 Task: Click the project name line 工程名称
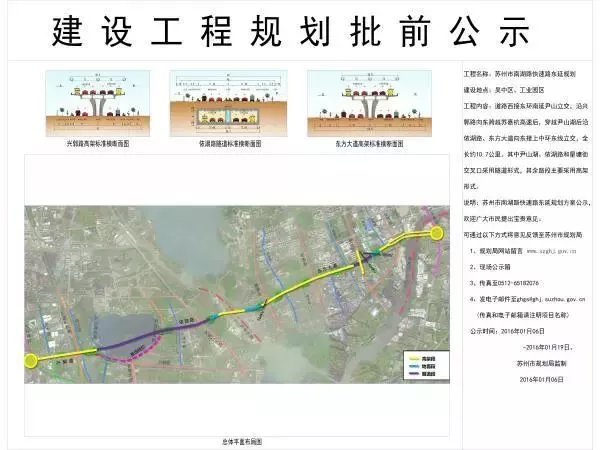tap(520, 74)
